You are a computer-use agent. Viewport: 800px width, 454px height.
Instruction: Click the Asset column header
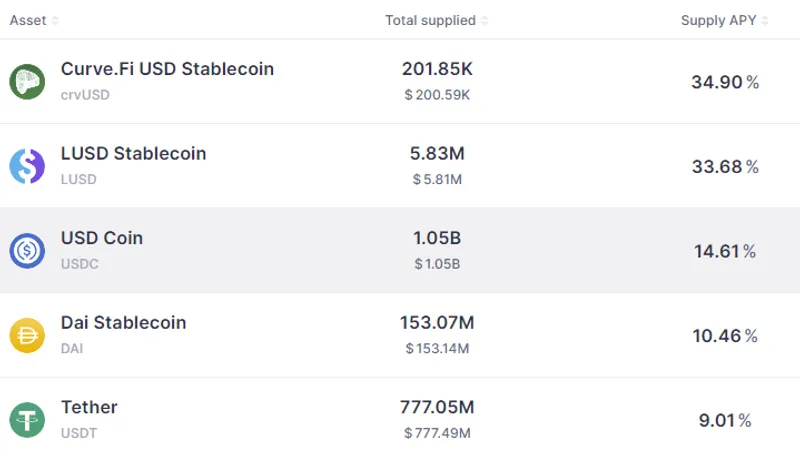tap(28, 20)
